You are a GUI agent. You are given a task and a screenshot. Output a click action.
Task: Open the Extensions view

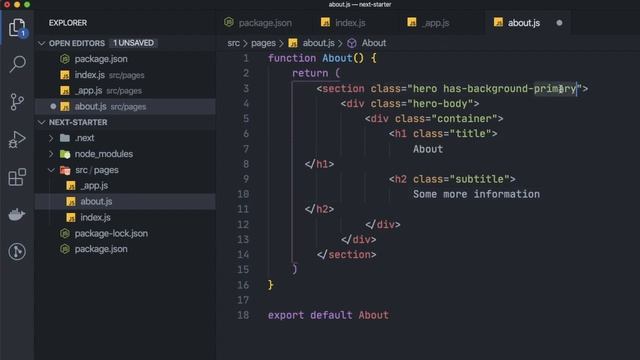17,177
